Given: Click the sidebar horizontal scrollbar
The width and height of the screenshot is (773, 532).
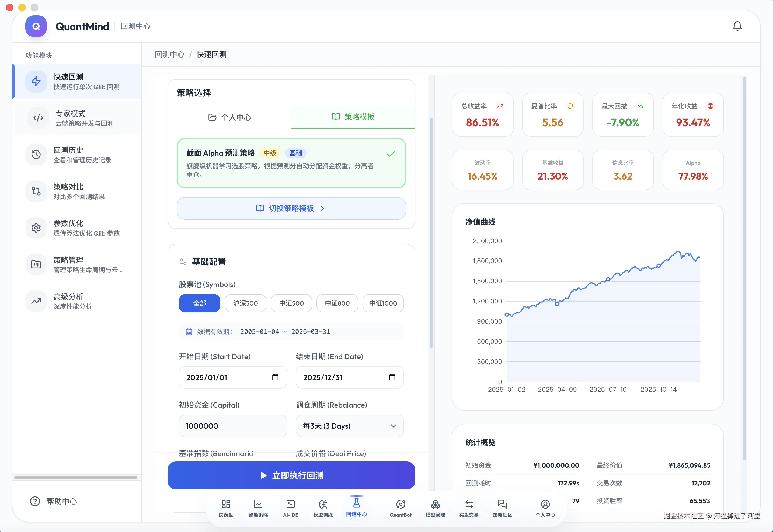Looking at the screenshot, I should 76,477.
